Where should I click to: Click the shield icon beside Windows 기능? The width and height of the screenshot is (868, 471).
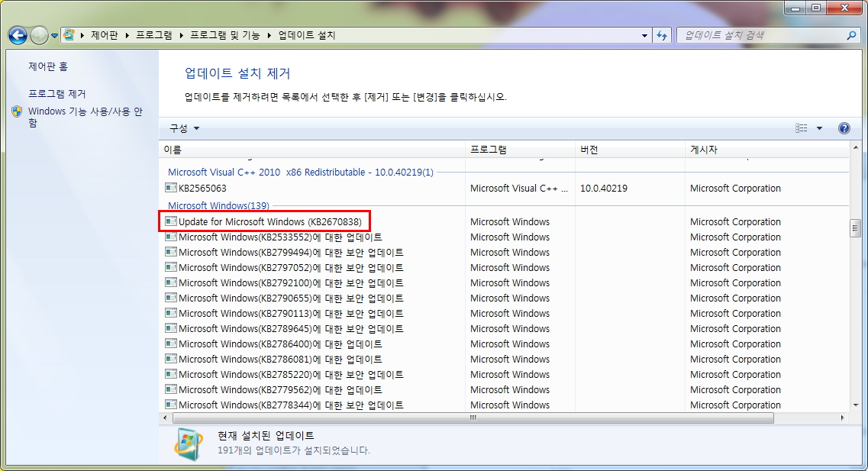(x=17, y=111)
